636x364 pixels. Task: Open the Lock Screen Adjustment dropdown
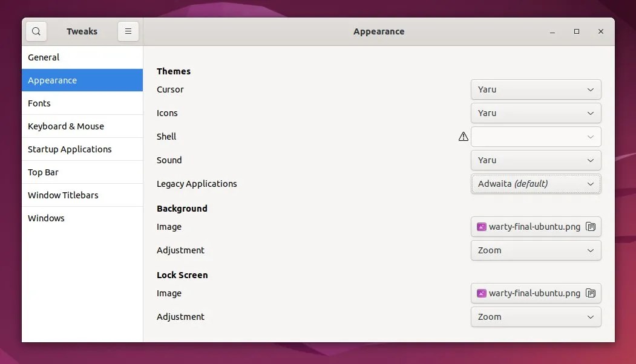pos(536,317)
